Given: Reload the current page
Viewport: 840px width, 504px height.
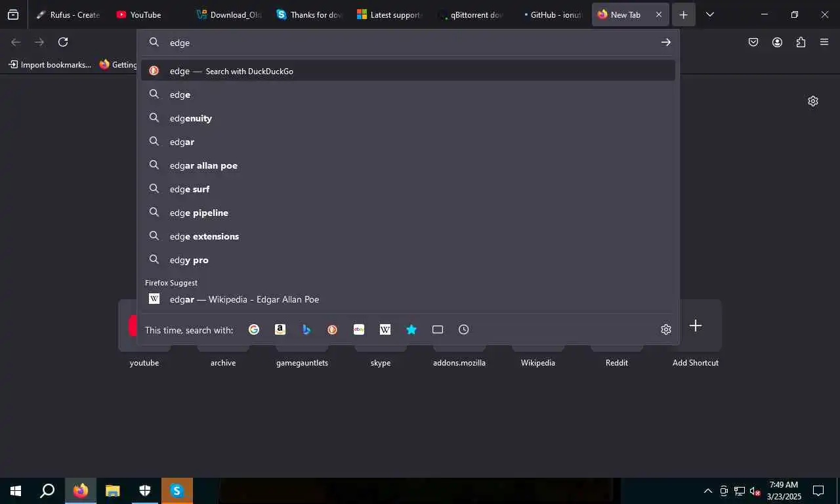Looking at the screenshot, I should pos(63,42).
